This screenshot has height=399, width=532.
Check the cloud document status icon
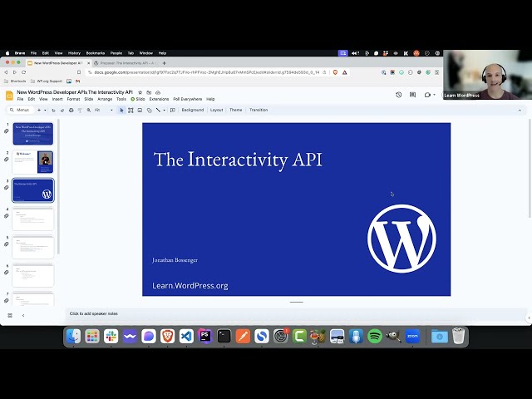pyautogui.click(x=158, y=92)
